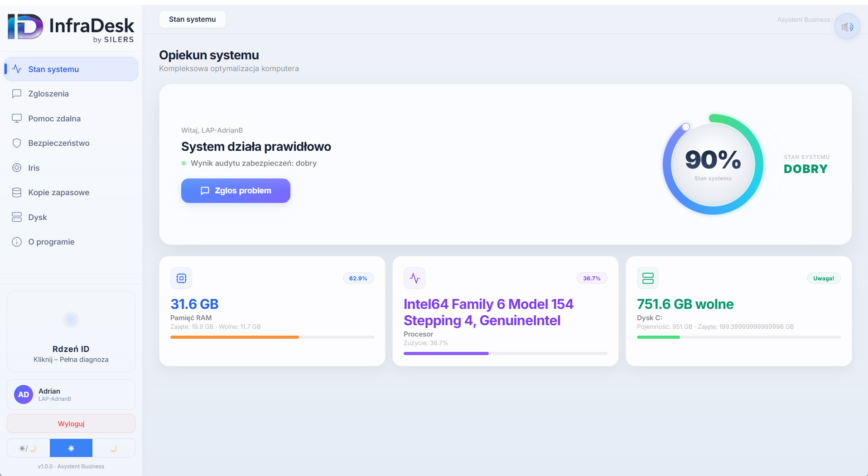Open the Pomoc zdalna section
Viewport: 868px width, 476px height.
click(x=71, y=118)
